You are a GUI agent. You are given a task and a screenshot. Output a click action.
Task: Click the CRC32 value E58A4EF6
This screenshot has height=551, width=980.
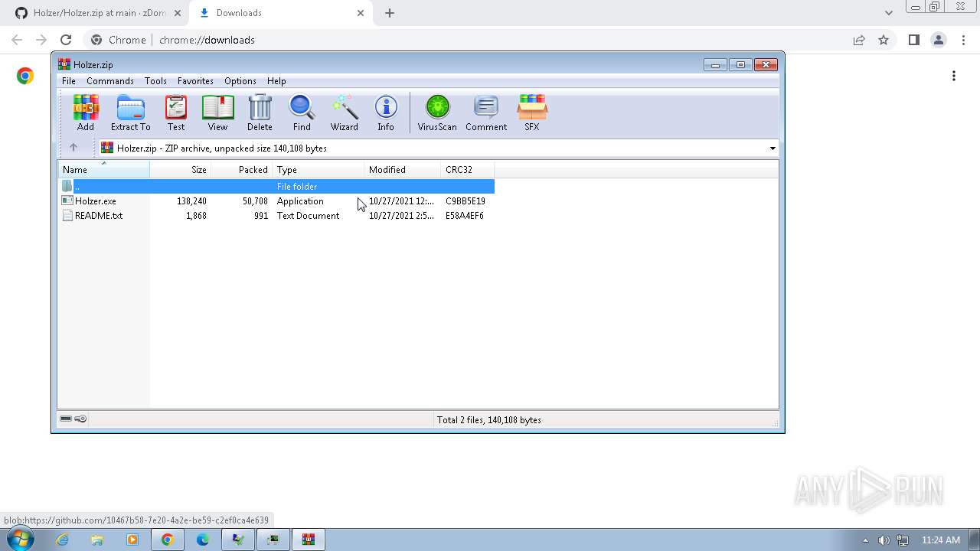(465, 216)
